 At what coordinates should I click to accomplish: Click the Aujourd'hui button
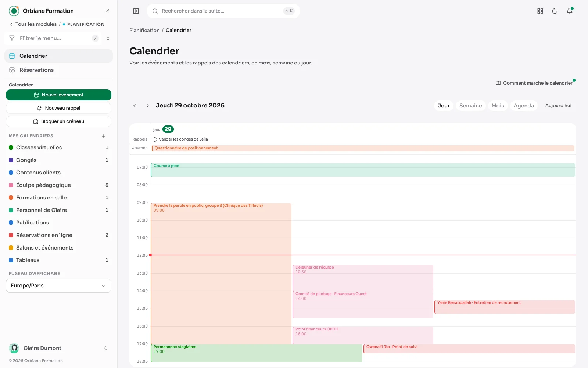pos(558,106)
